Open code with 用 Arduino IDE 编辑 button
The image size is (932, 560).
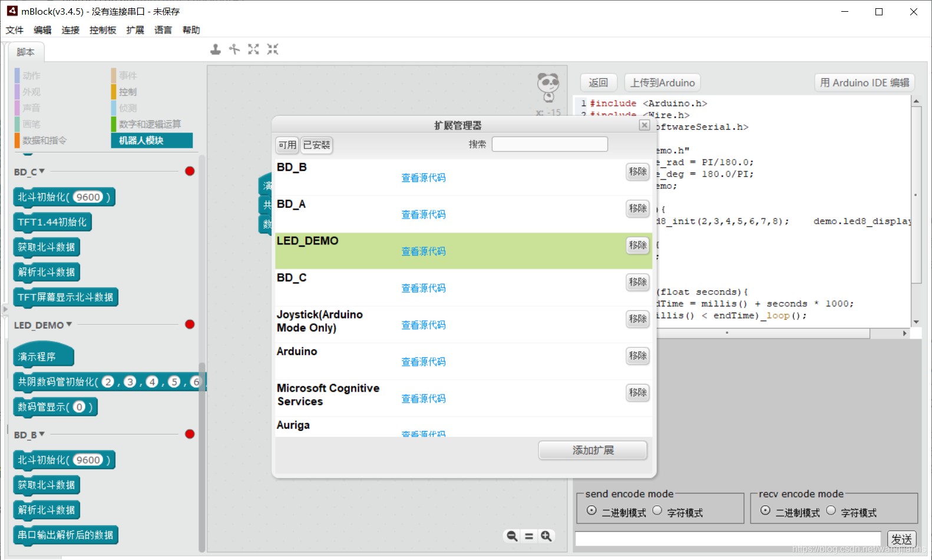[865, 82]
